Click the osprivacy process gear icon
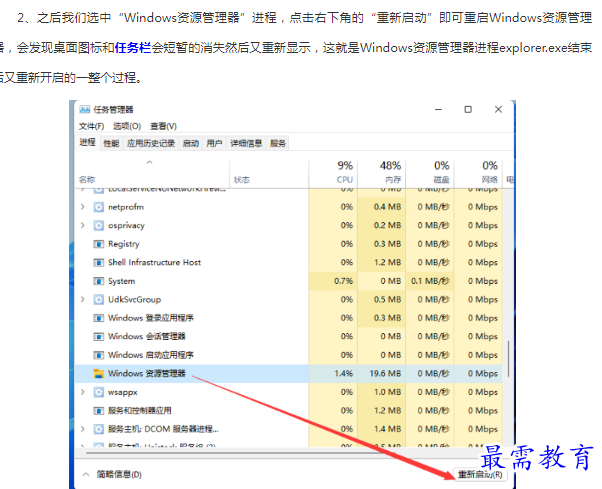602x489 pixels. point(99,226)
